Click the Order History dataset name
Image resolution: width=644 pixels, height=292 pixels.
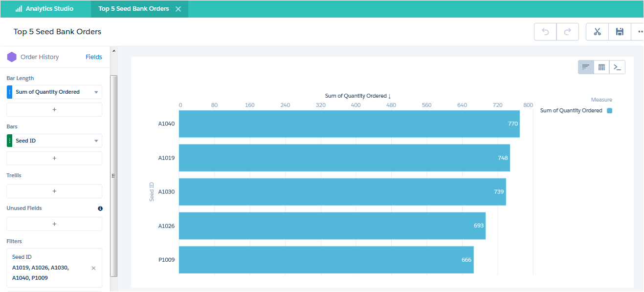pyautogui.click(x=40, y=57)
